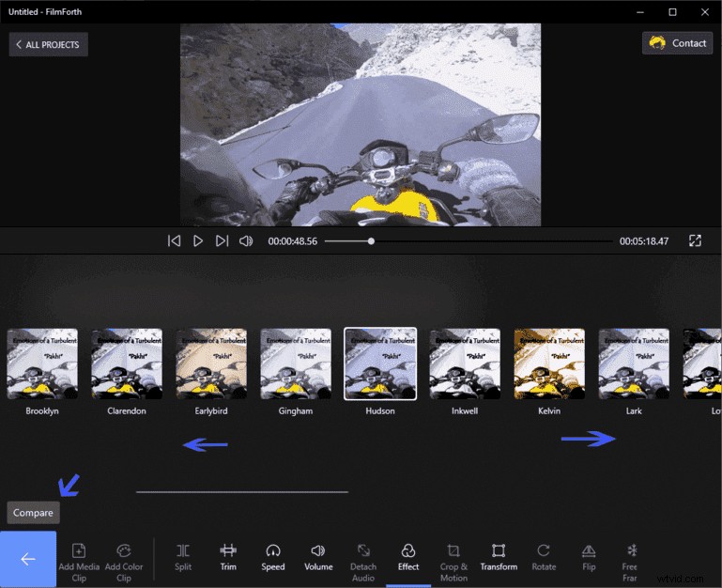
Task: Mute the preview audio speaker icon
Action: [x=246, y=241]
